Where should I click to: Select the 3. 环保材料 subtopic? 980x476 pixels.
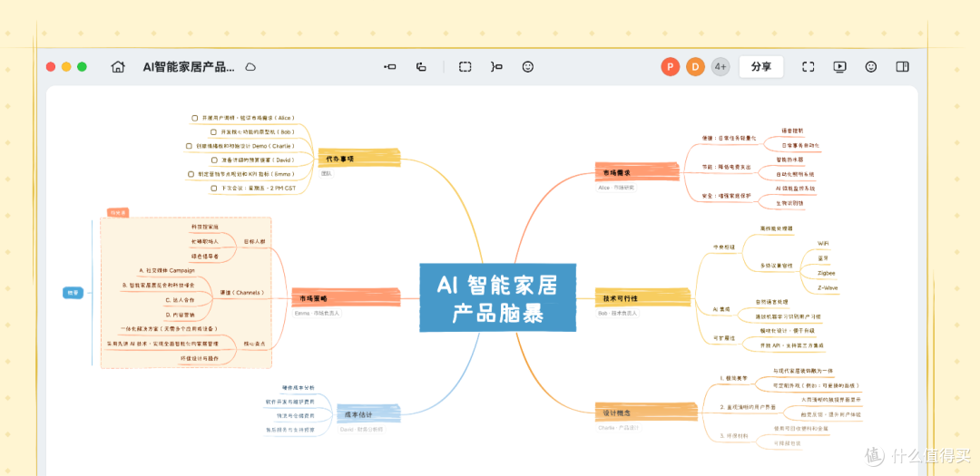733,435
